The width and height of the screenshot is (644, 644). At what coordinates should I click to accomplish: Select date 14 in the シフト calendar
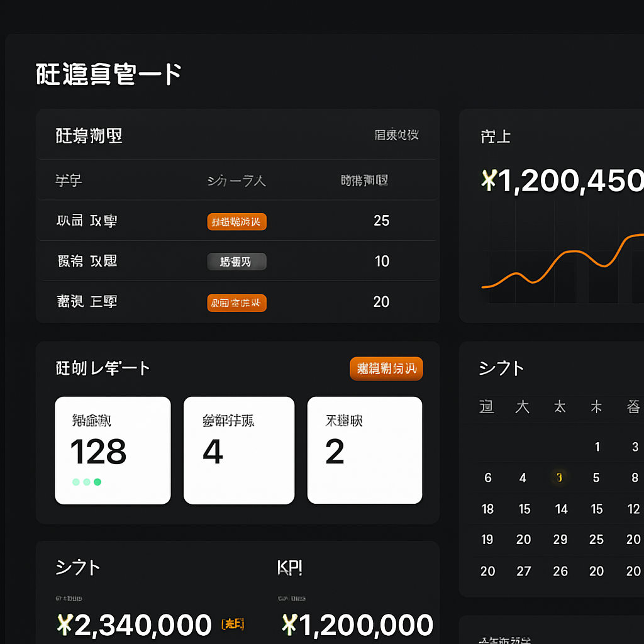[561, 509]
